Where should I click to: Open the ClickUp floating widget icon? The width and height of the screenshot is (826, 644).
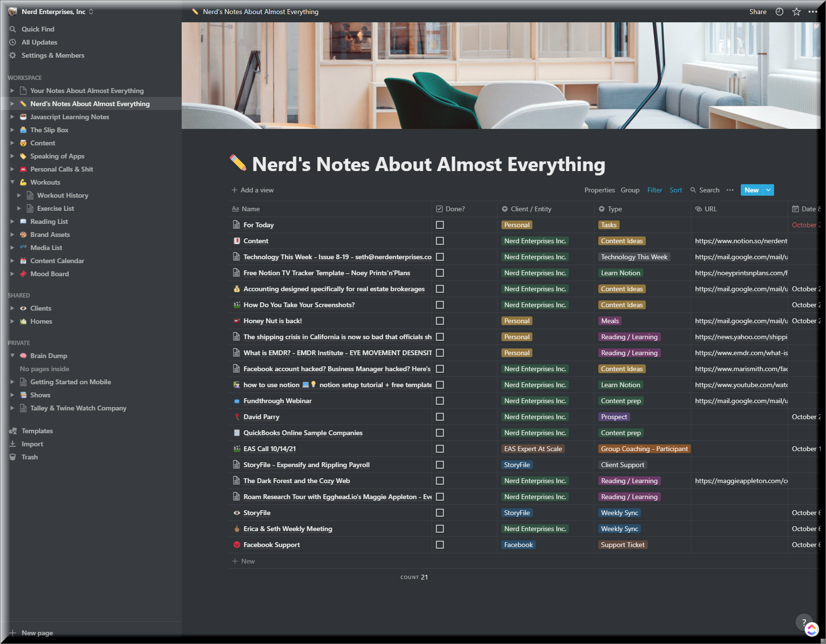click(811, 629)
